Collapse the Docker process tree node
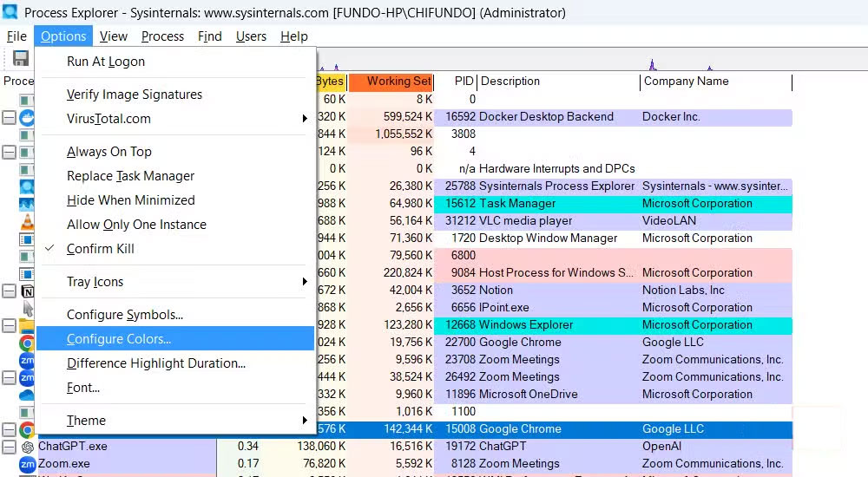Screen dimensions: 868x477 point(9,117)
